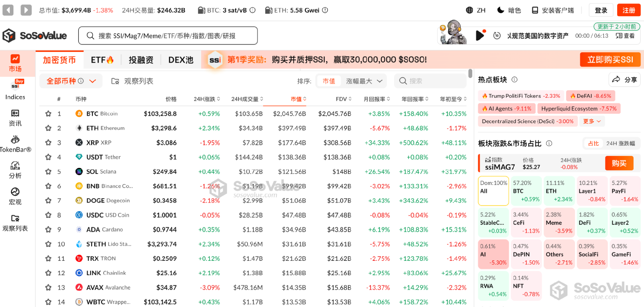Star ETH to add to watchlist
Screen dimensions: 644x307
pos(48,128)
